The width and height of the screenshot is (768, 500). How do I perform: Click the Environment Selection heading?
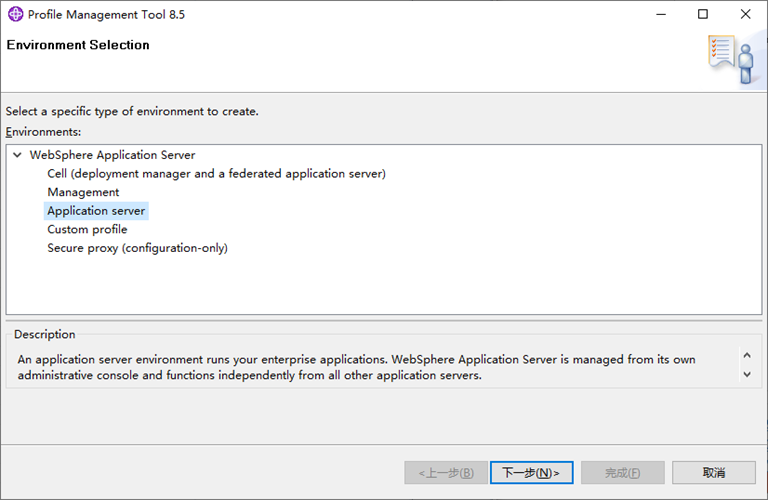tap(78, 45)
